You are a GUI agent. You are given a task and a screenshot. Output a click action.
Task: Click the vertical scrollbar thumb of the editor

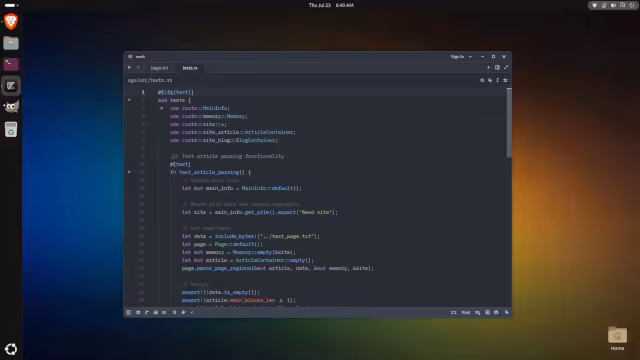[509, 122]
